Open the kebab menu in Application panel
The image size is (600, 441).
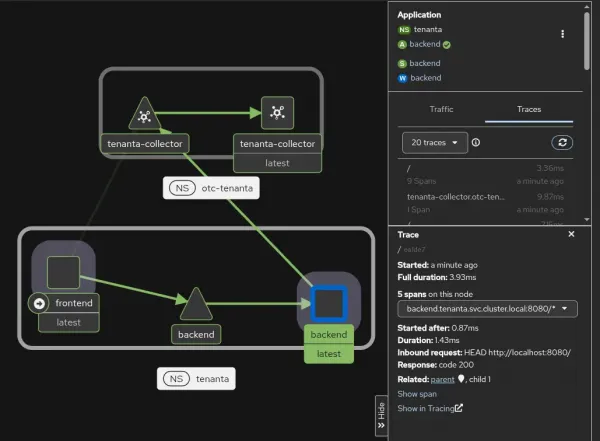point(562,34)
